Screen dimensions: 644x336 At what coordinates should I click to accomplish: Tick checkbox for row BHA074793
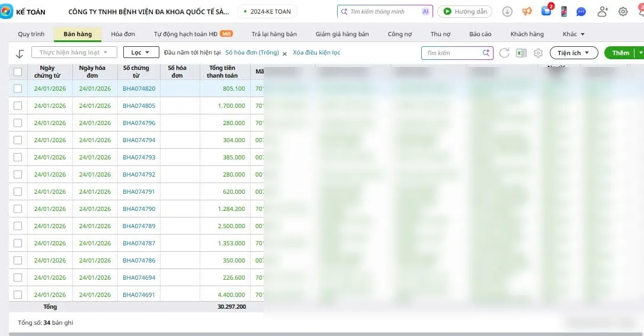point(18,157)
